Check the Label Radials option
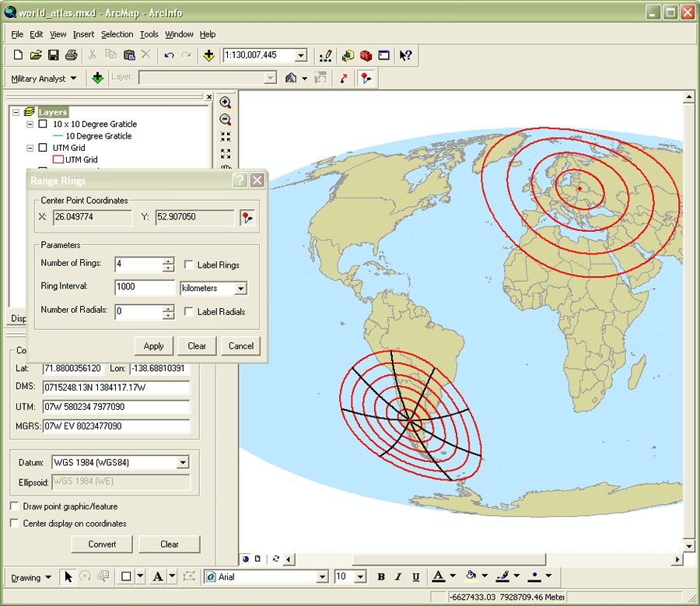Viewport: 700px width, 606px height. point(190,312)
